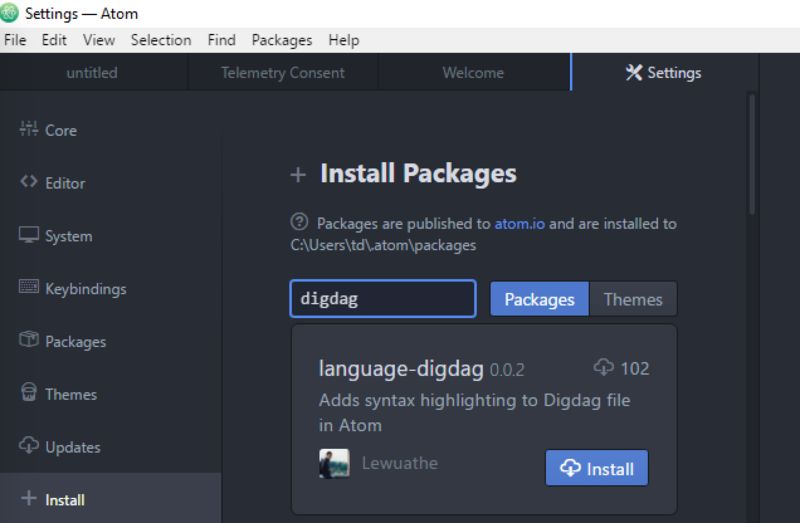Click the plus icon beside sidebar Install

[x=29, y=498]
